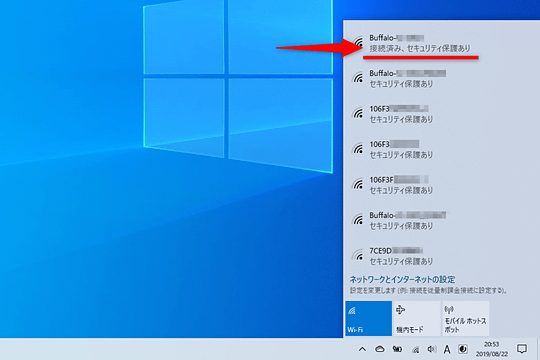Toggle the モバイル ホットスポット tile
The image size is (540, 360).
click(x=465, y=318)
